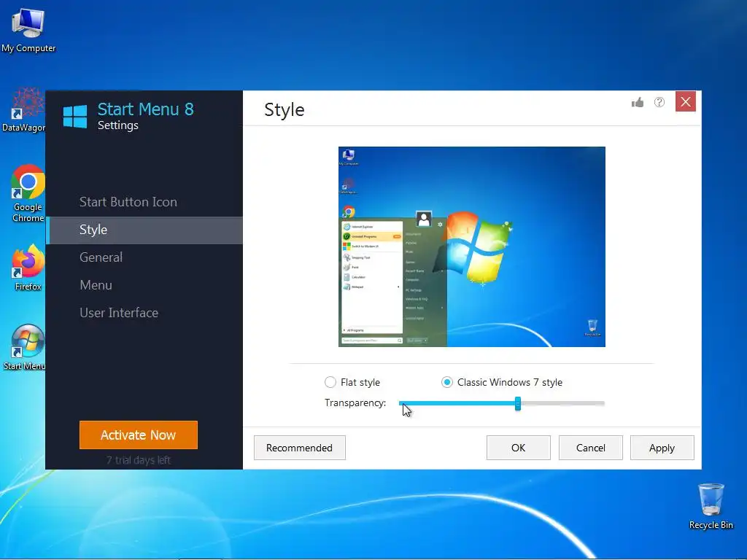Click the Activate Now button
Image resolution: width=747 pixels, height=560 pixels.
[x=139, y=435]
